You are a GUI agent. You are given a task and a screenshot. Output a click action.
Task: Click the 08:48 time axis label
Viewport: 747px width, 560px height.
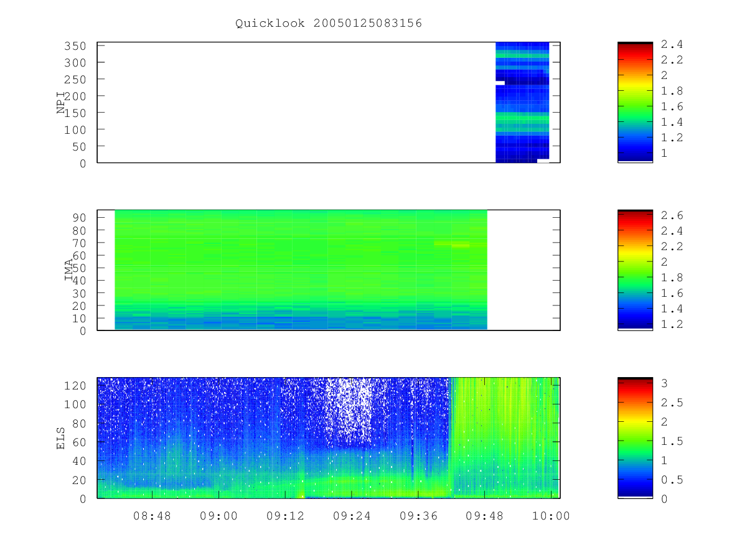click(152, 516)
